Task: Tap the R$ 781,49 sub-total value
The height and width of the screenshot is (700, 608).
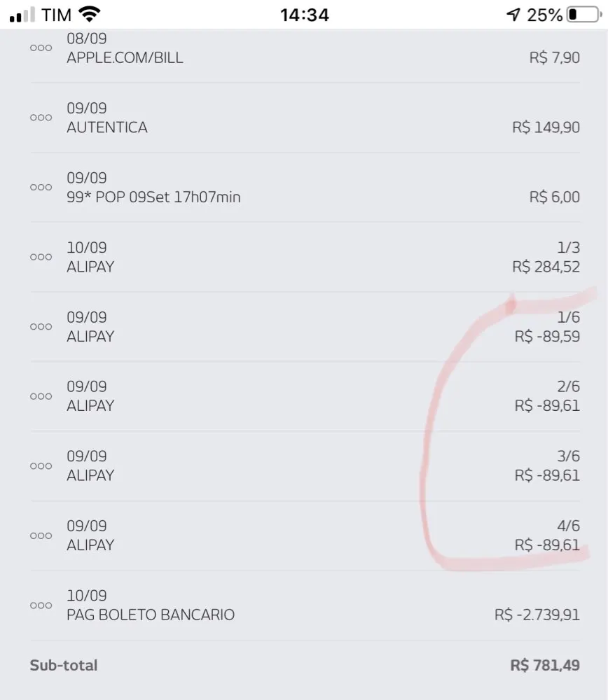Action: tap(545, 665)
